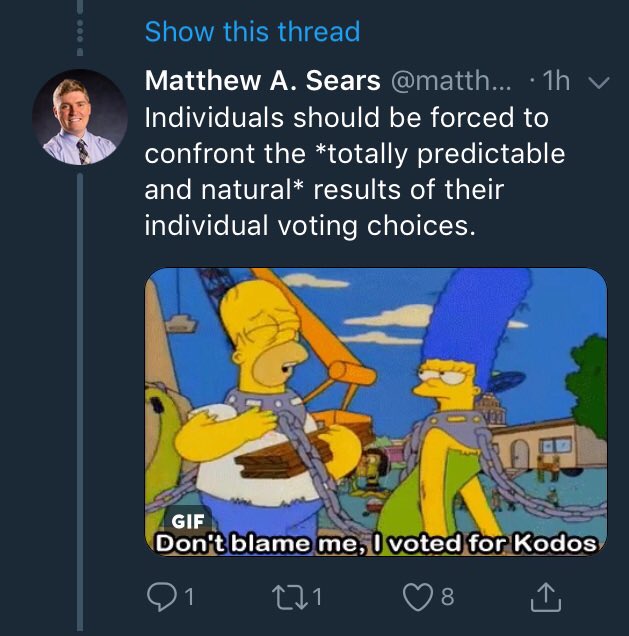Click the "Show this thread" link
The image size is (629, 636).
[252, 31]
